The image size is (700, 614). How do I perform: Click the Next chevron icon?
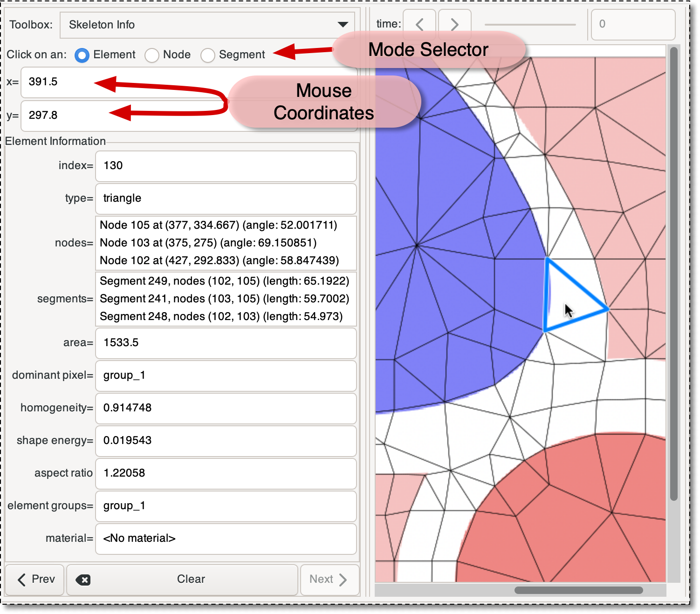click(x=344, y=579)
